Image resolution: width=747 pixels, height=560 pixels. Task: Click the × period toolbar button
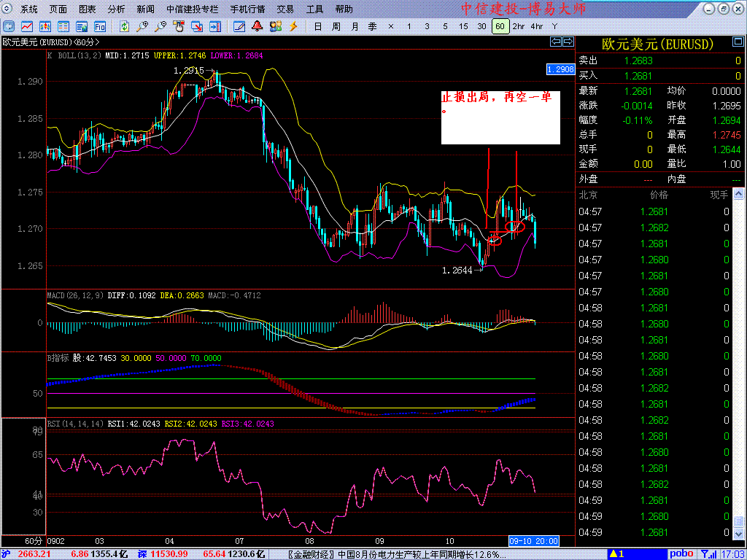(x=391, y=27)
